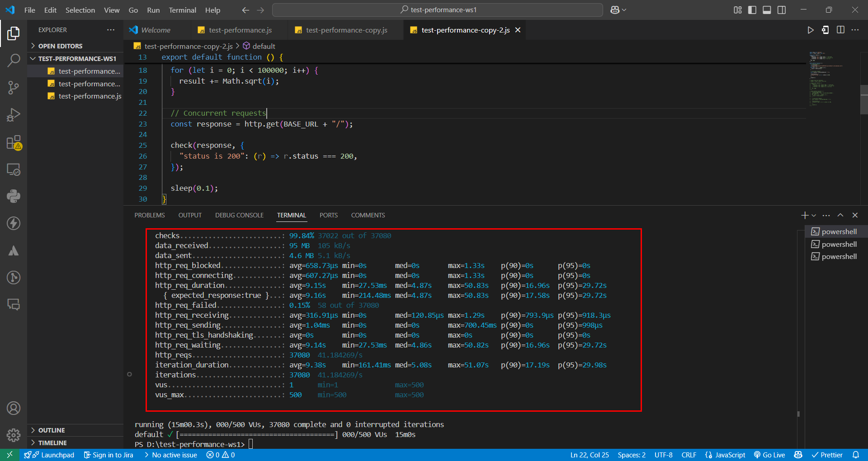Toggle Primary Side Bar visibility

[x=752, y=10]
